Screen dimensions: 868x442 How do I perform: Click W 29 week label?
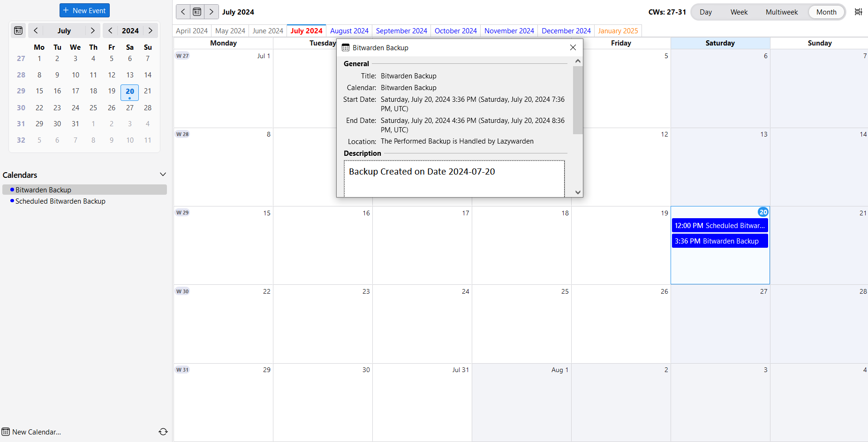(x=182, y=213)
